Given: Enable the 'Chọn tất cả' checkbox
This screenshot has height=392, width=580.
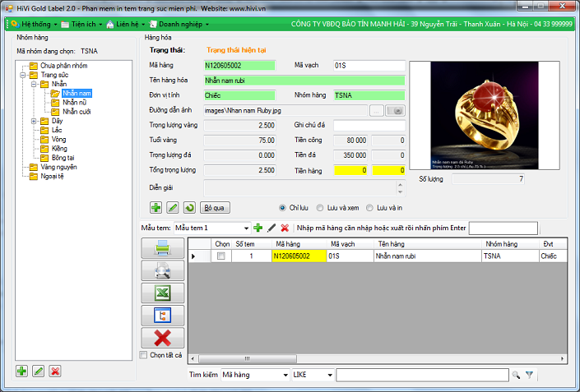Looking at the screenshot, I should click(x=144, y=355).
